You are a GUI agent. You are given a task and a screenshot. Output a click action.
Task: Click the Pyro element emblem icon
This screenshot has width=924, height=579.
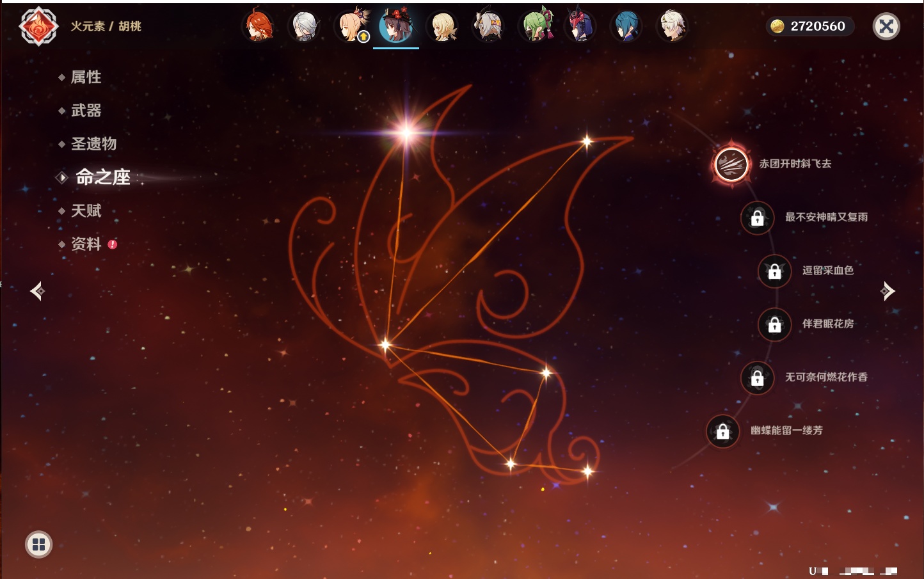point(38,26)
